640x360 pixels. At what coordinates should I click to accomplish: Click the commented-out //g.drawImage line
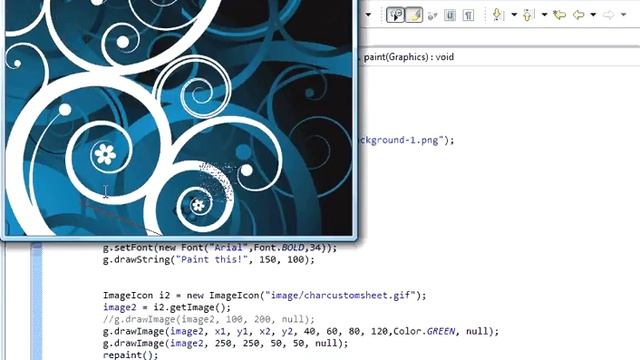click(x=209, y=319)
